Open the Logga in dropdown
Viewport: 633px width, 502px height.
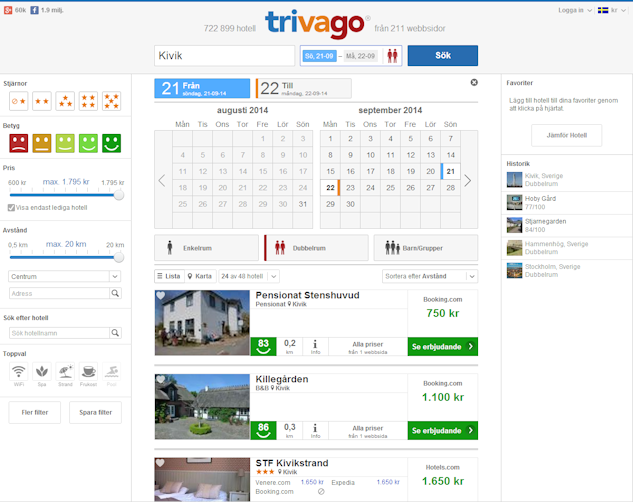pyautogui.click(x=575, y=10)
